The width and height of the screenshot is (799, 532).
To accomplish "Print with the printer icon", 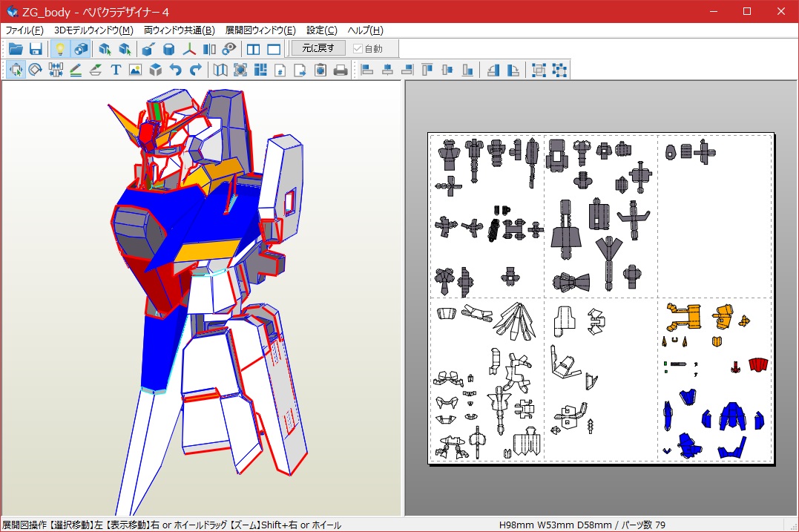I will pos(341,70).
